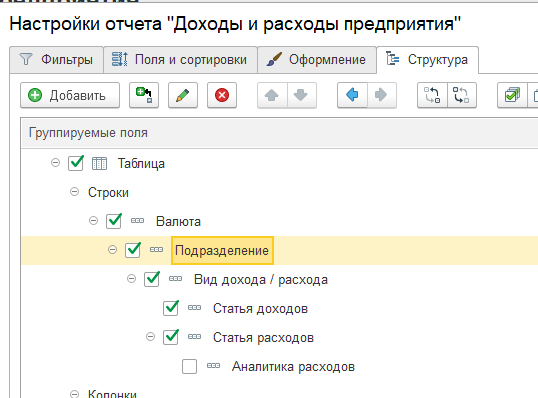538x398 pixels.
Task: Move item down with gray arrow
Action: pos(301,95)
